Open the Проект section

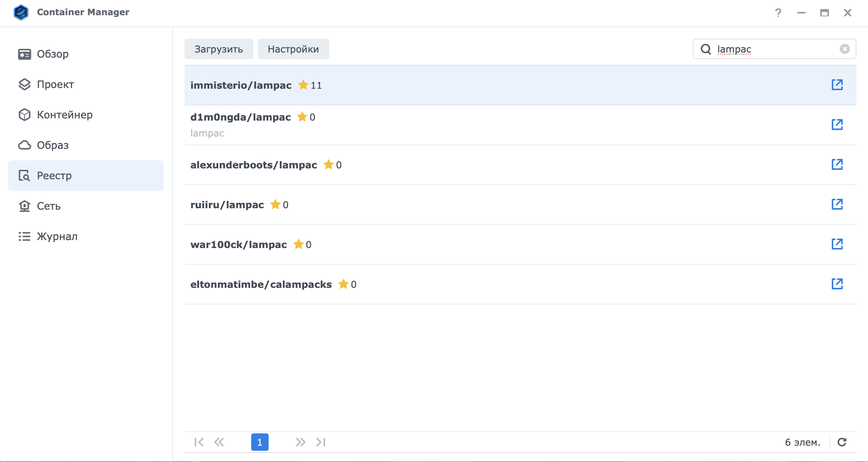coord(55,84)
